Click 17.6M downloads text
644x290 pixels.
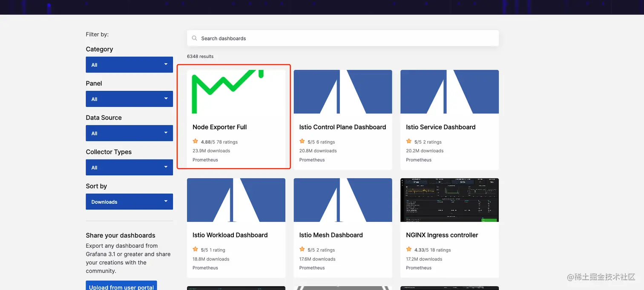[317, 259]
